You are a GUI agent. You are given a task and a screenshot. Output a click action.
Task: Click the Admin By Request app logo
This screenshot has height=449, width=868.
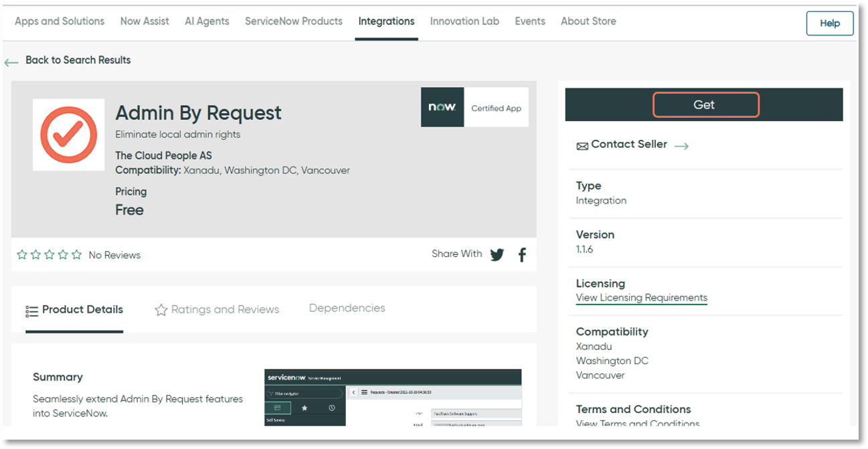click(68, 134)
